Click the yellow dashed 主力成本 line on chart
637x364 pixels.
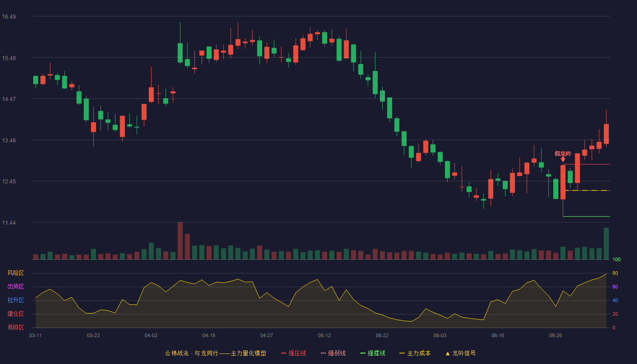click(x=587, y=190)
